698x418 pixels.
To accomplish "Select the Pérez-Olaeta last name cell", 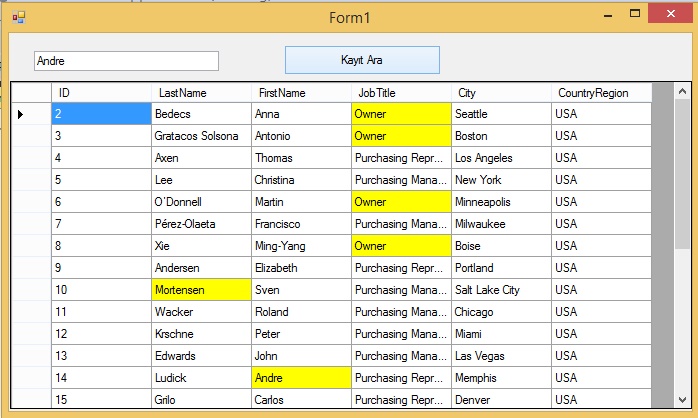I will [x=201, y=224].
